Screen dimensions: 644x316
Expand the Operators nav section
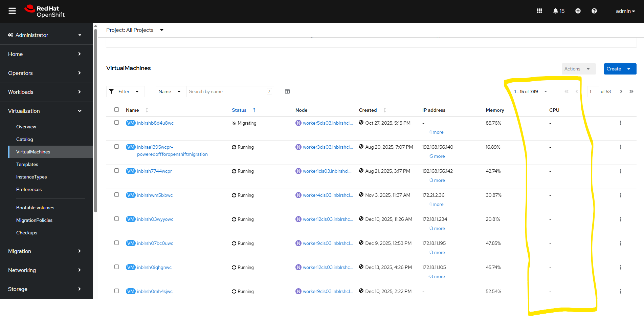pos(46,73)
